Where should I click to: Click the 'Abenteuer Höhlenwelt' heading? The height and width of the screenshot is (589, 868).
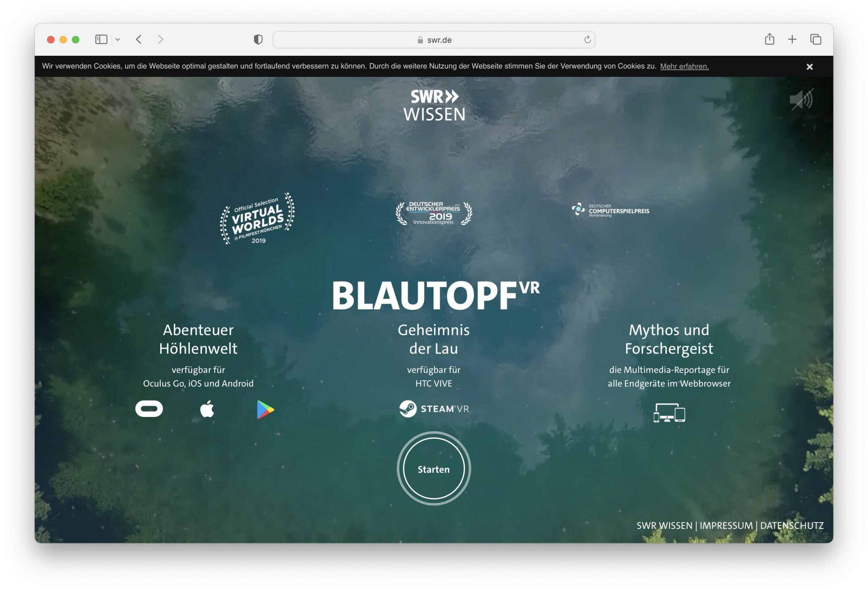click(198, 339)
